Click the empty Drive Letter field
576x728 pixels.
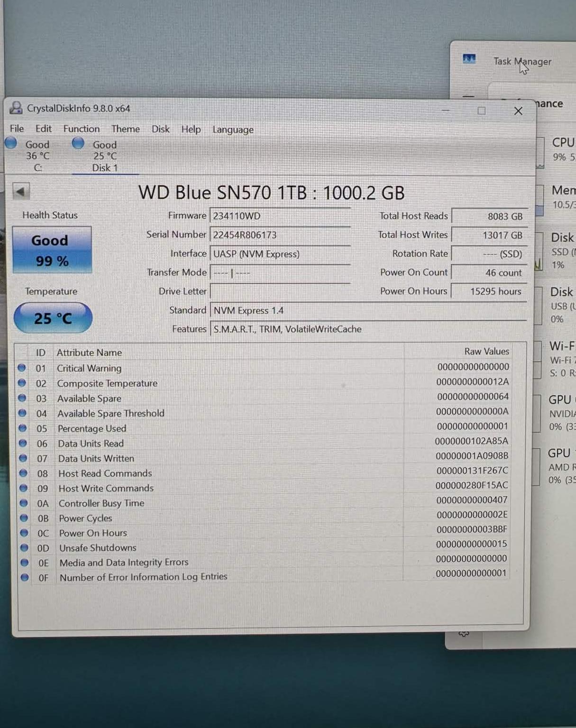[280, 291]
